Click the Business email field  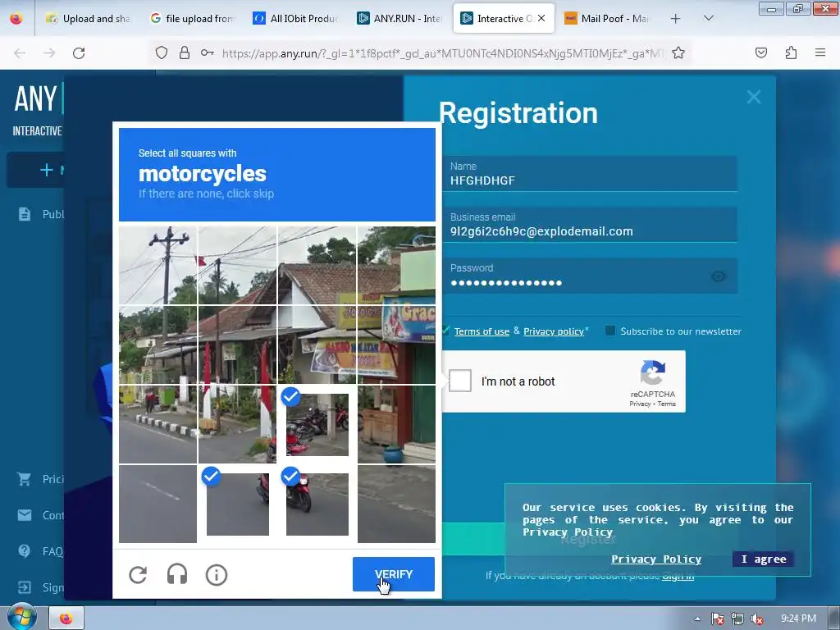click(x=590, y=225)
